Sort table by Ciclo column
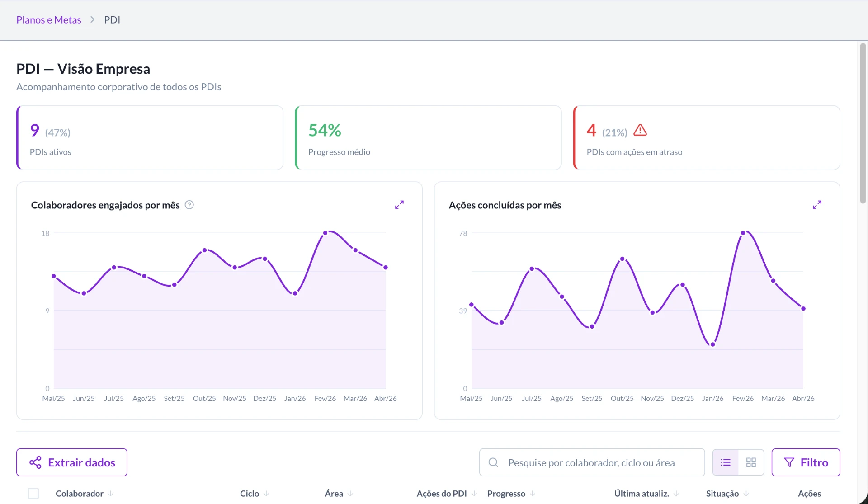The width and height of the screenshot is (868, 504). coord(255,494)
